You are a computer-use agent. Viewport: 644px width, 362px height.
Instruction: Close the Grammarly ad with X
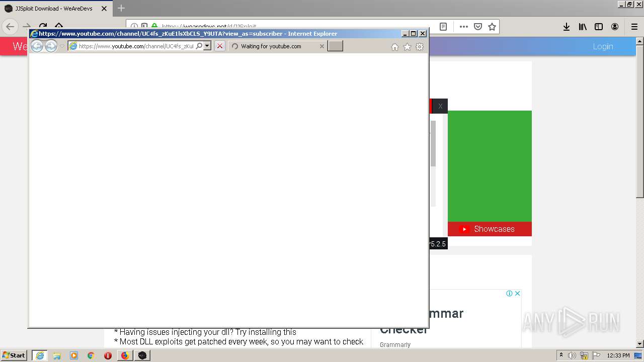[x=517, y=293]
